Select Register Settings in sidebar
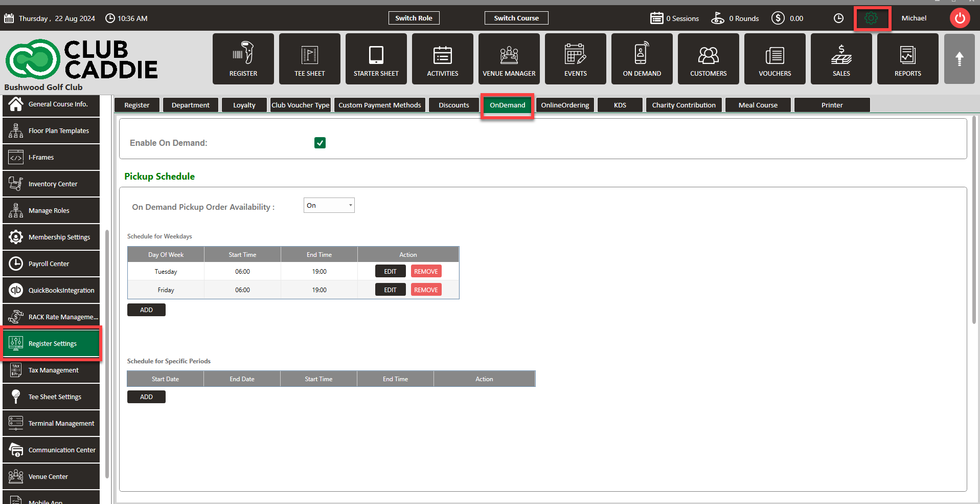980x504 pixels. 51,344
